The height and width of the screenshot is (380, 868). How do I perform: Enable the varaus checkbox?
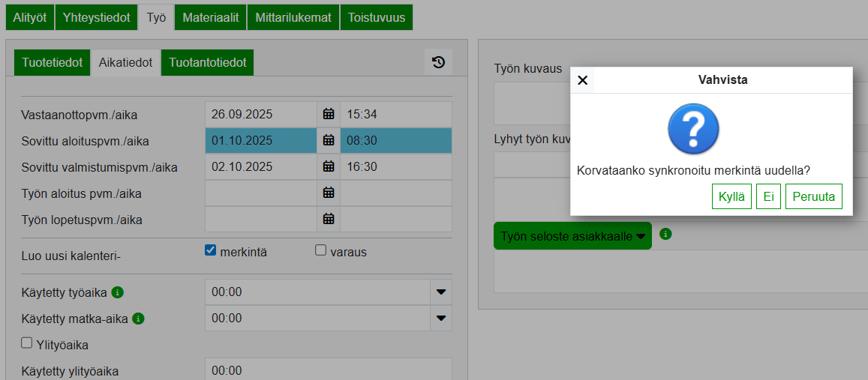(x=321, y=250)
